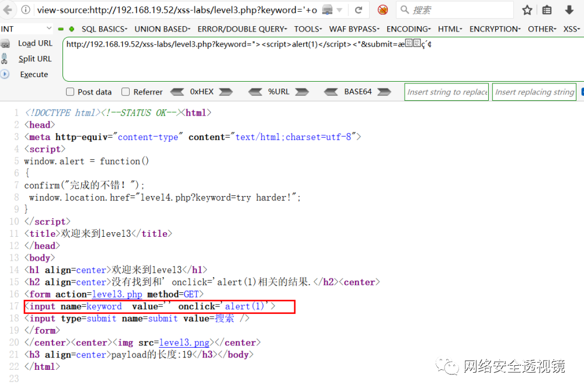Open the ENCRYPTION menu
Screen dimensions: 584x392
click(495, 29)
